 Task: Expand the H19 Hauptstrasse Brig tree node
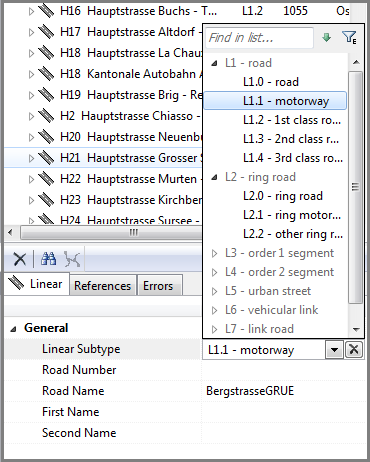pos(31,95)
